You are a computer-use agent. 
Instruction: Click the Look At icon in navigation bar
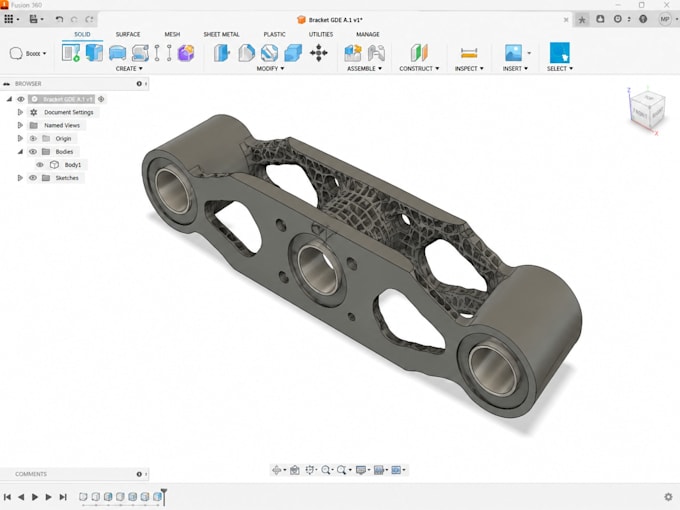295,470
